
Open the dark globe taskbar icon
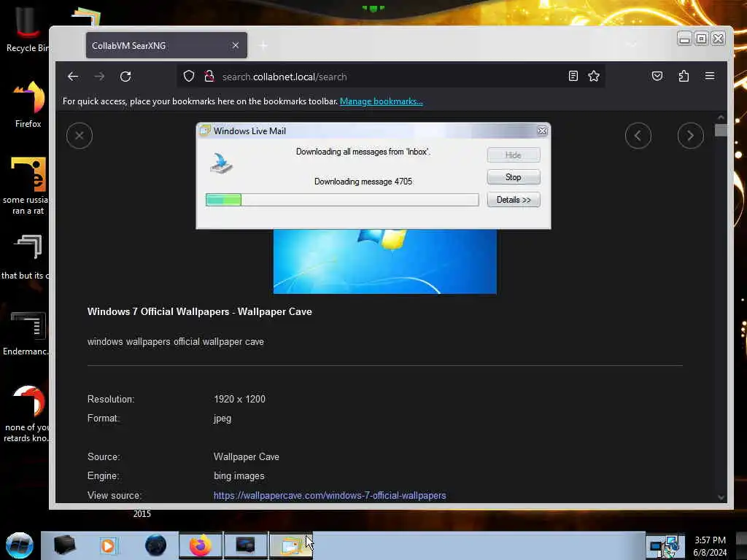click(x=156, y=545)
